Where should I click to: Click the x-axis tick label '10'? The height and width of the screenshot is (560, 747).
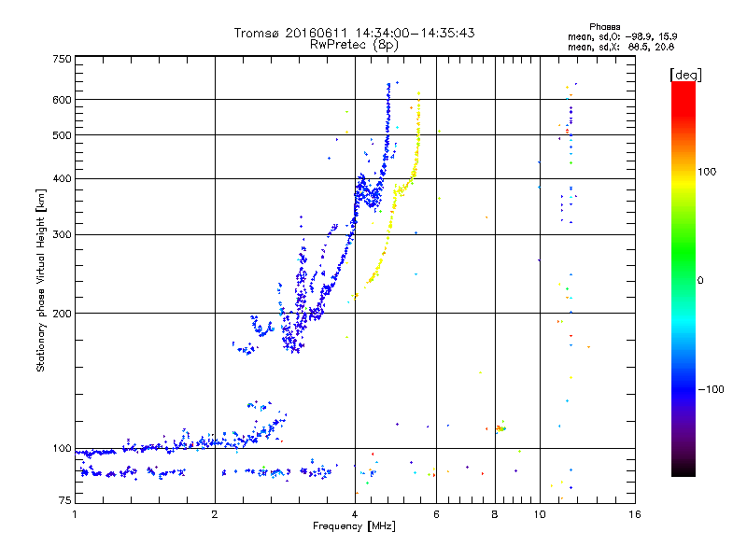click(540, 514)
